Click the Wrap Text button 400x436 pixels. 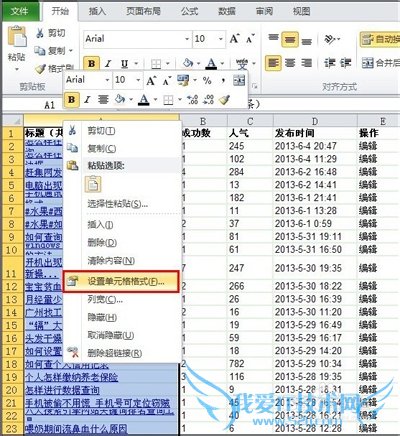point(380,39)
